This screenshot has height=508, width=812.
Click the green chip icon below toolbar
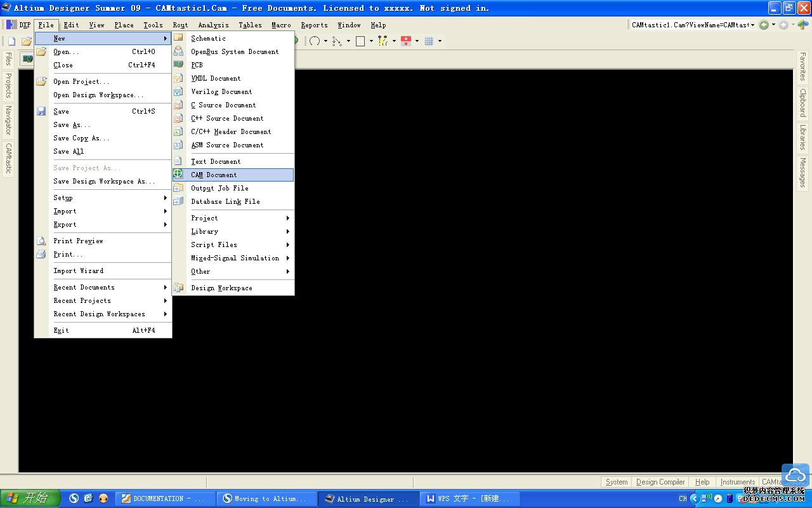(x=27, y=59)
